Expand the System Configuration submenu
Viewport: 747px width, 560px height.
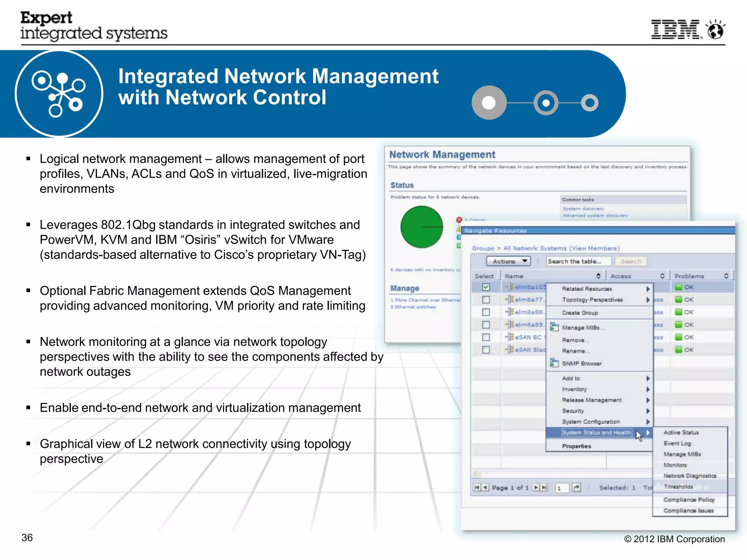[x=600, y=422]
